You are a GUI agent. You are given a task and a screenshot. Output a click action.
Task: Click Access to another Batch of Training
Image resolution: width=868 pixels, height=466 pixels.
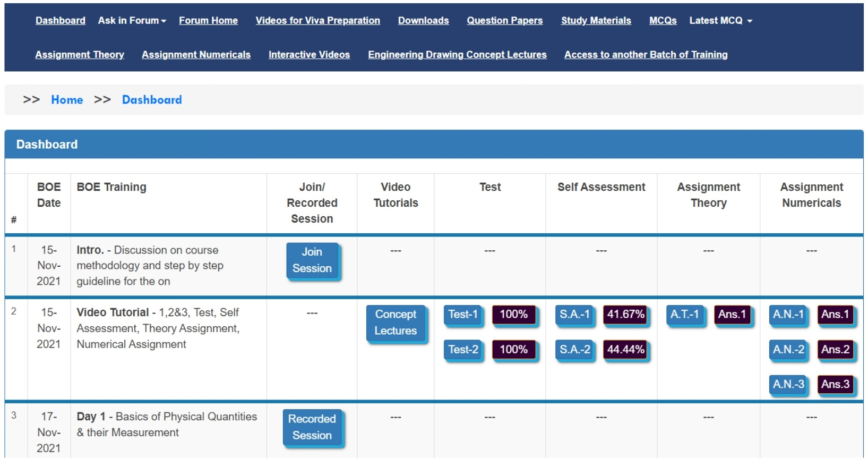click(646, 55)
